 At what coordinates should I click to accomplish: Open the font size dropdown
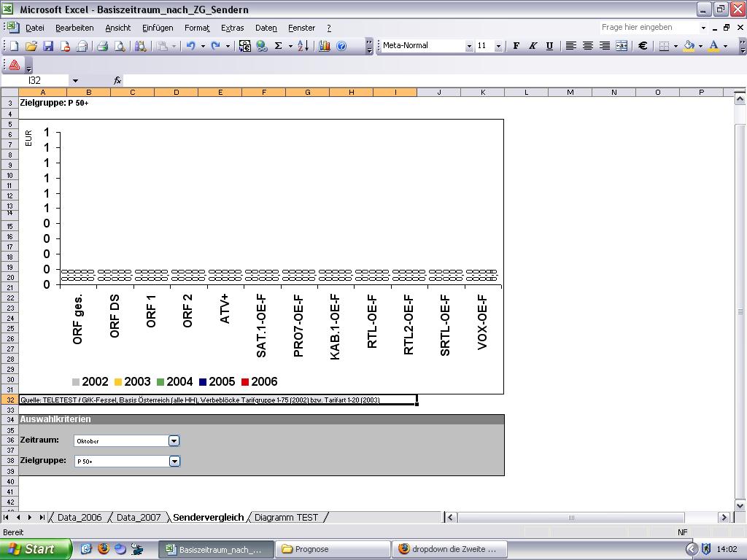[x=498, y=46]
